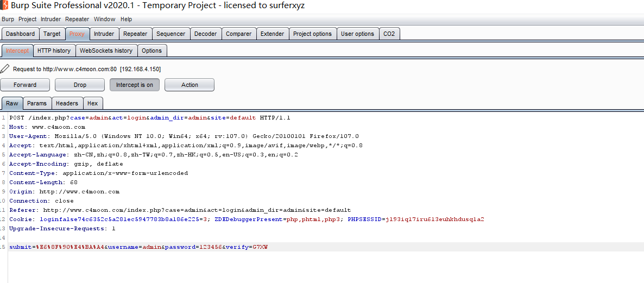644x283 pixels.
Task: Switch to the Hex view tab
Action: coord(93,104)
